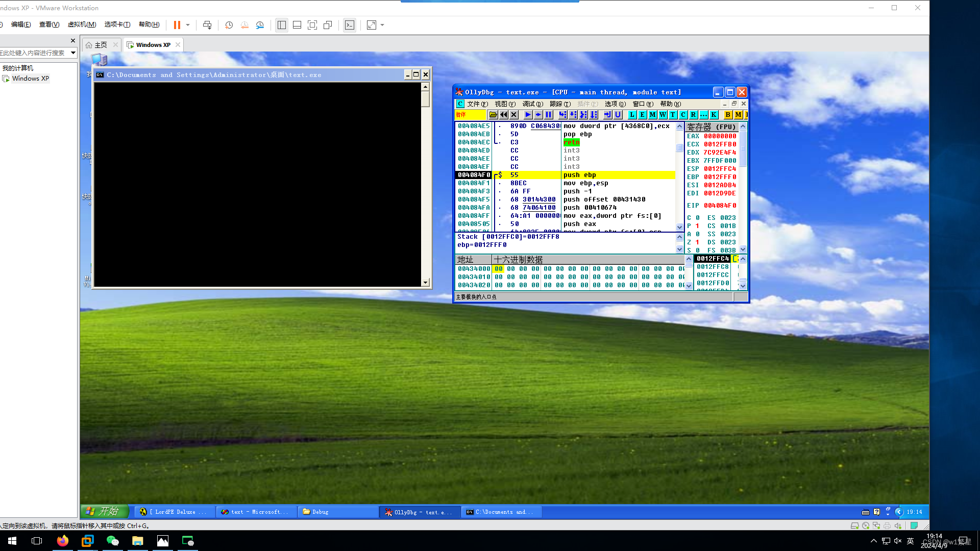Click VMware suspend (pause) button
The image size is (980, 551).
177,25
